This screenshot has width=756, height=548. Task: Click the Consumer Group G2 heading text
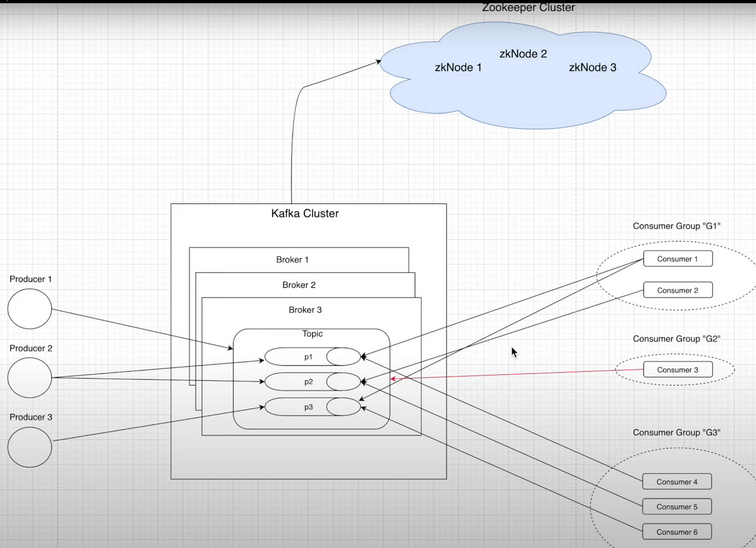click(x=676, y=338)
